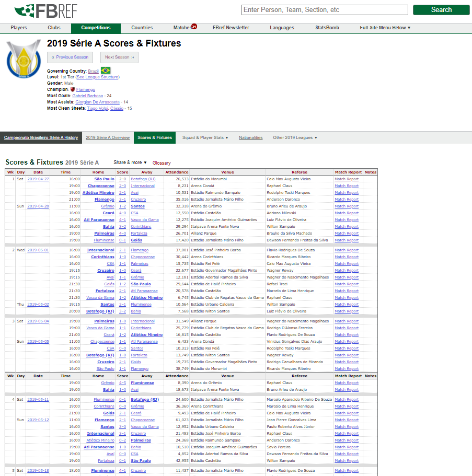The height and width of the screenshot is (476, 472).
Task: Expand Full Site Menu Below
Action: coord(385,28)
